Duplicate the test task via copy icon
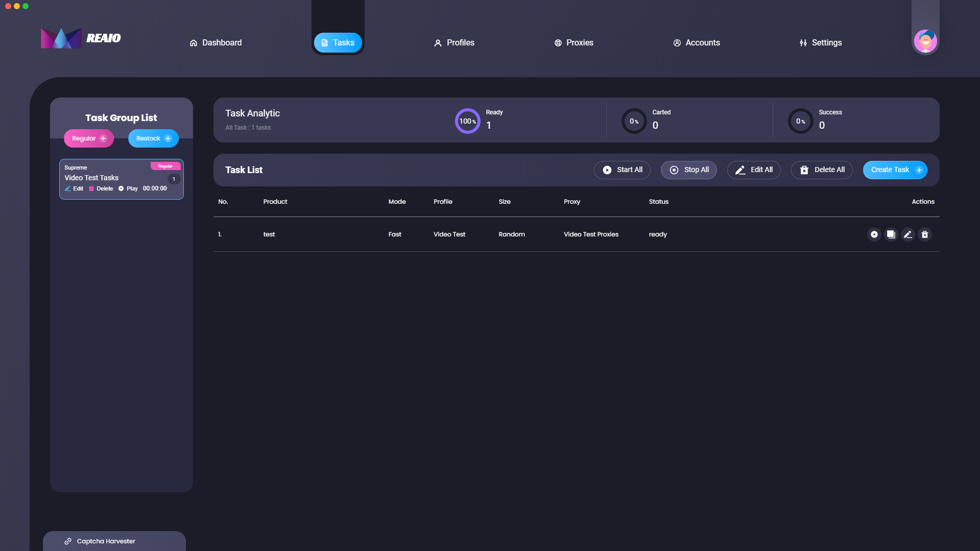 [x=891, y=234]
